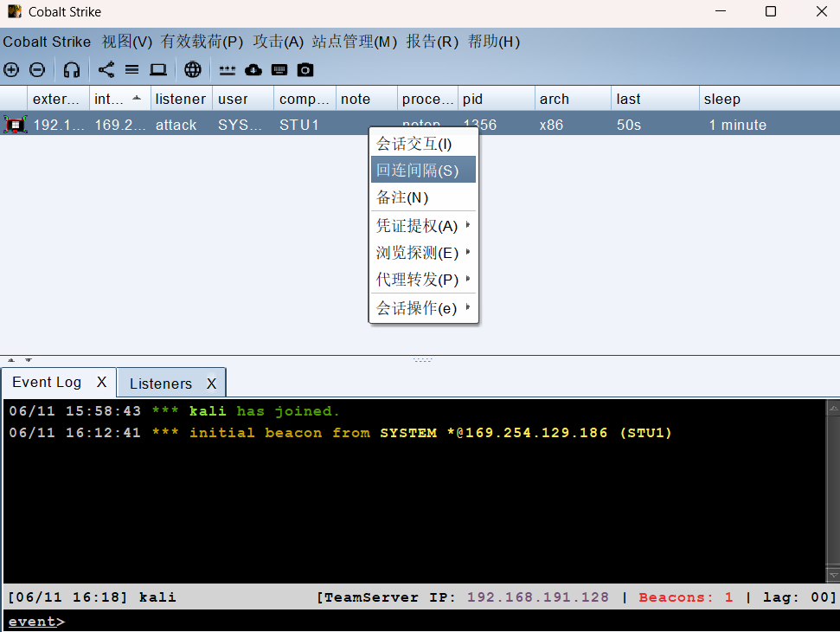Select 会话交互(I) in the context menu
The image size is (840, 632).
(423, 144)
